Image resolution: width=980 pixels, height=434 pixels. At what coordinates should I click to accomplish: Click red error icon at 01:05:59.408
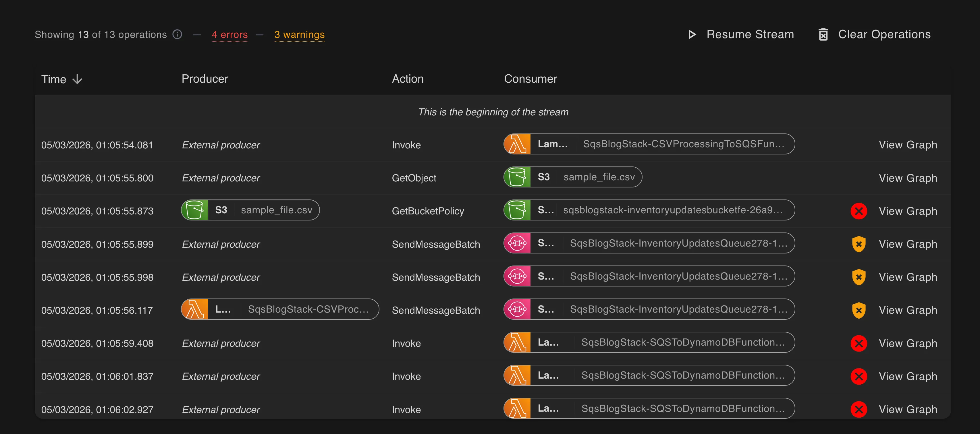[859, 343]
